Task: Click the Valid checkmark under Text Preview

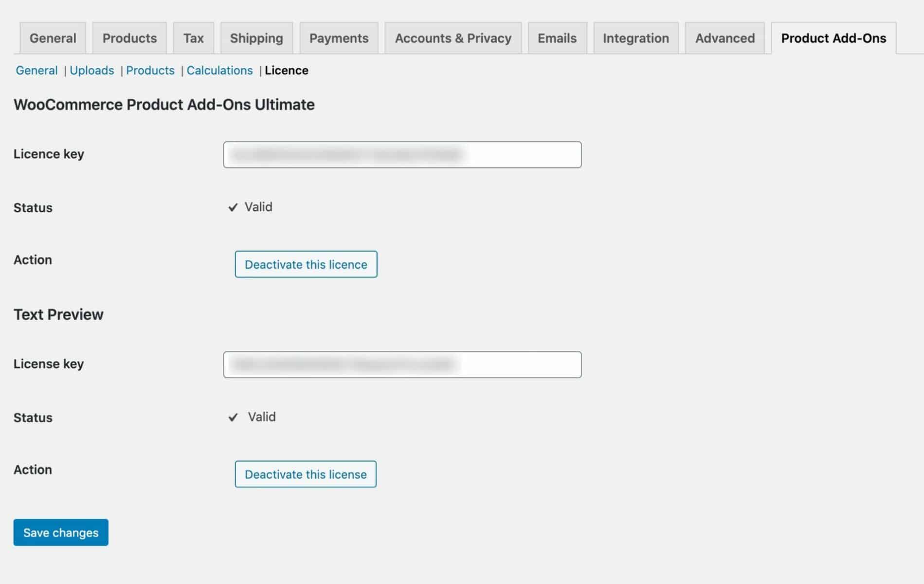Action: click(x=233, y=417)
